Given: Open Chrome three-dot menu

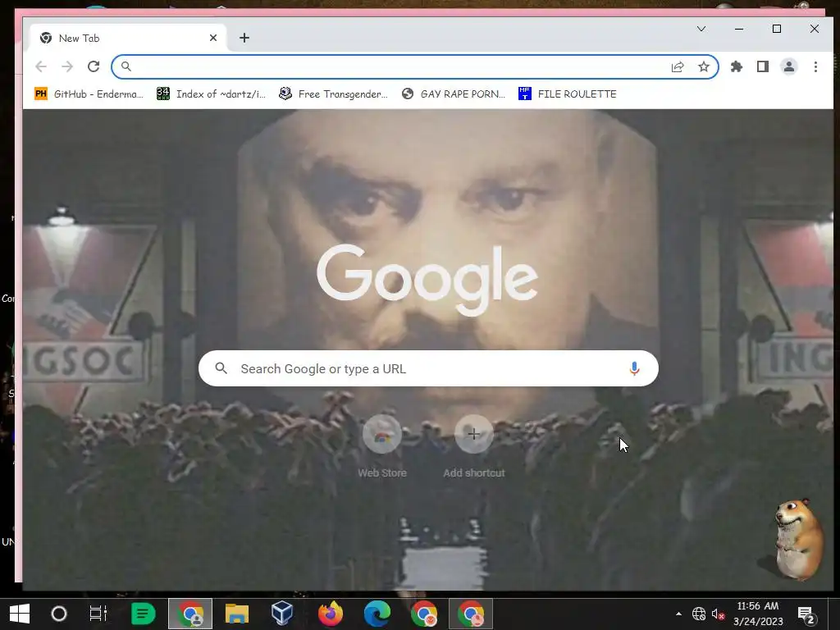Looking at the screenshot, I should coord(815,66).
